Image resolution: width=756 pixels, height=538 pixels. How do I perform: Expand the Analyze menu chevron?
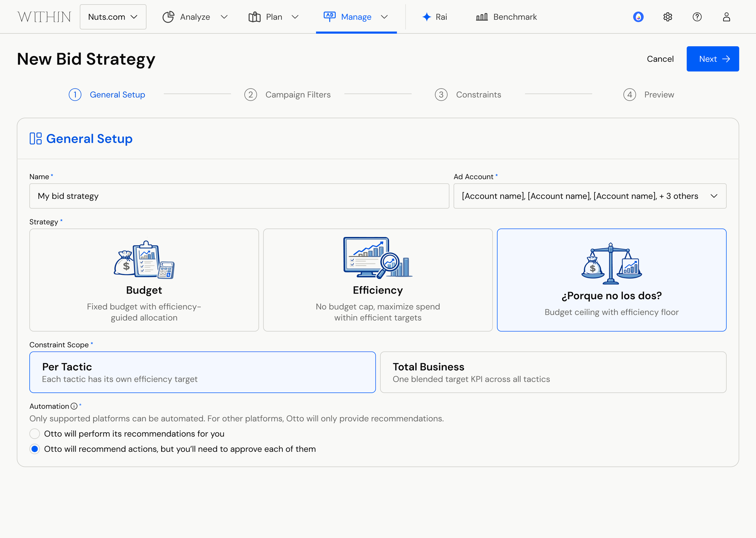(x=224, y=17)
